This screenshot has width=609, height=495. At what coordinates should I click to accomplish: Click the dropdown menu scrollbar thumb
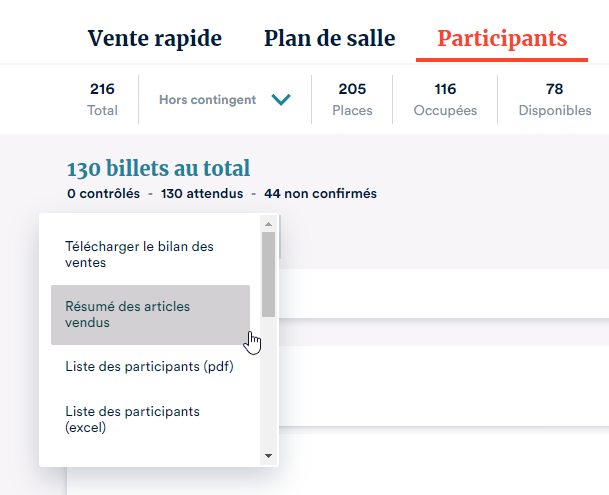coord(268,275)
